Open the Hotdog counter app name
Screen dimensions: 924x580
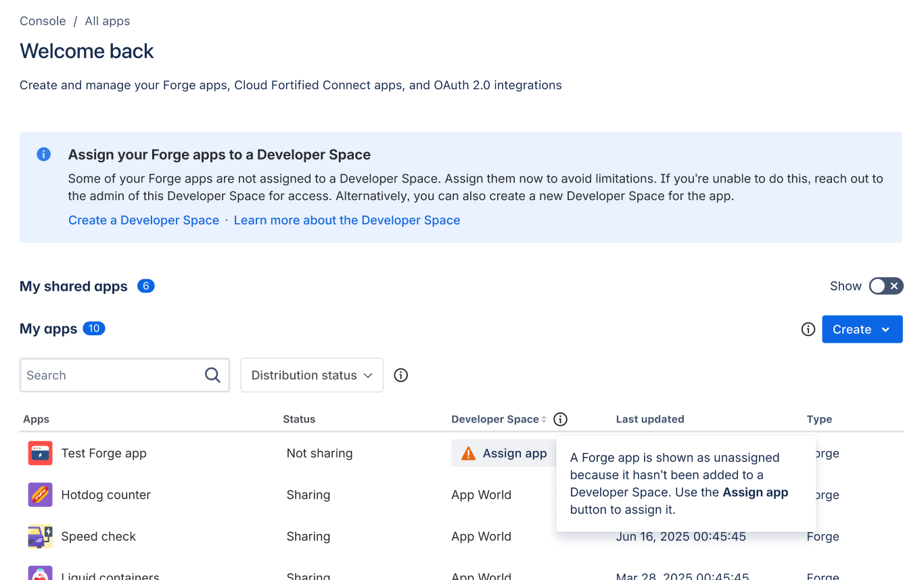pyautogui.click(x=106, y=495)
